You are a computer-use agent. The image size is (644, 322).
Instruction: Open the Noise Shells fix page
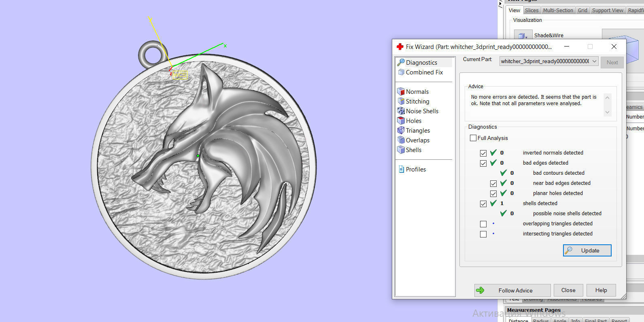[x=422, y=111]
